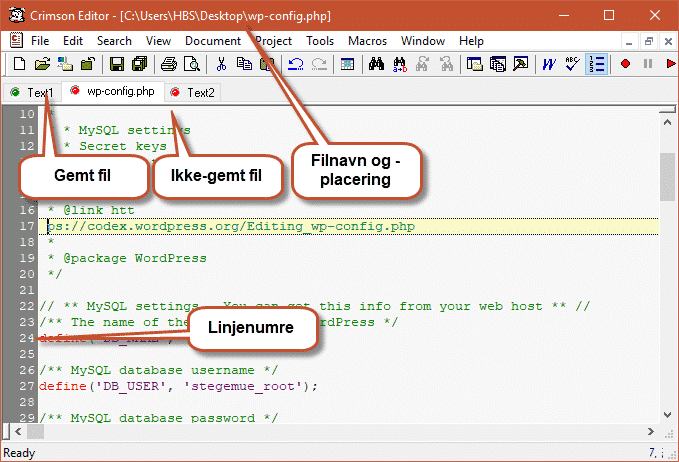Click the Replace (a→b) binoculars icon
This screenshot has height=462, width=679.
[400, 64]
